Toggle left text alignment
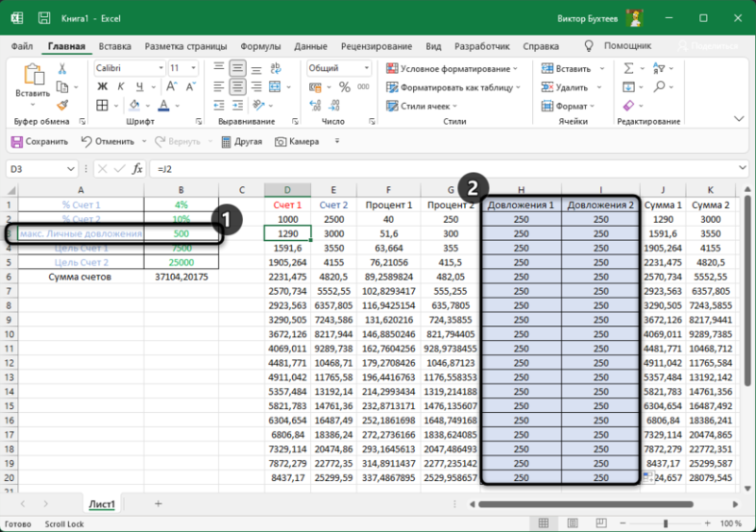The image size is (756, 532). (219, 87)
